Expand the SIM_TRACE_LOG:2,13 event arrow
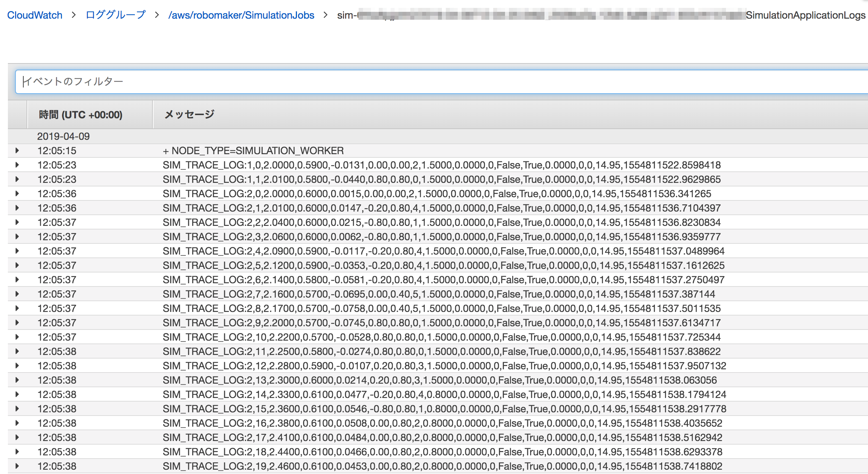 click(17, 380)
